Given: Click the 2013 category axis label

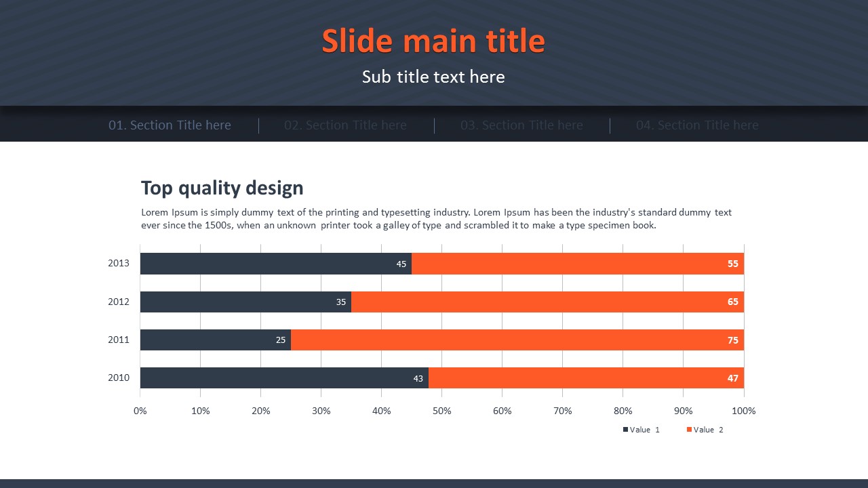Looking at the screenshot, I should pyautogui.click(x=119, y=264).
